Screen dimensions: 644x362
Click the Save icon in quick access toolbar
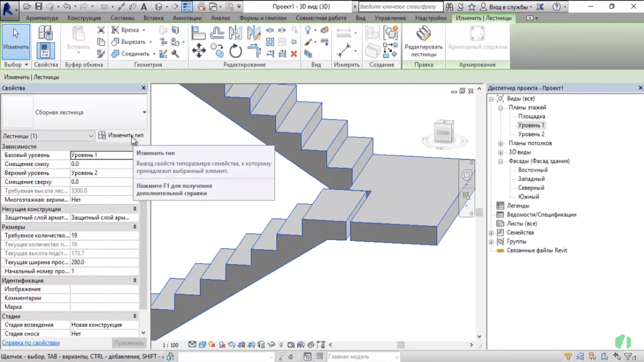tap(39, 7)
